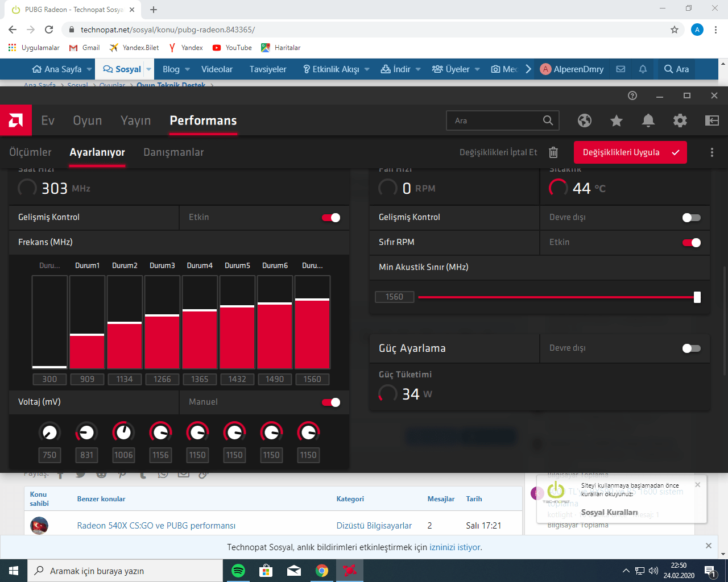Screen dimensions: 728x582
Task: Open the Ölçümler sub-tab
Action: [x=30, y=152]
